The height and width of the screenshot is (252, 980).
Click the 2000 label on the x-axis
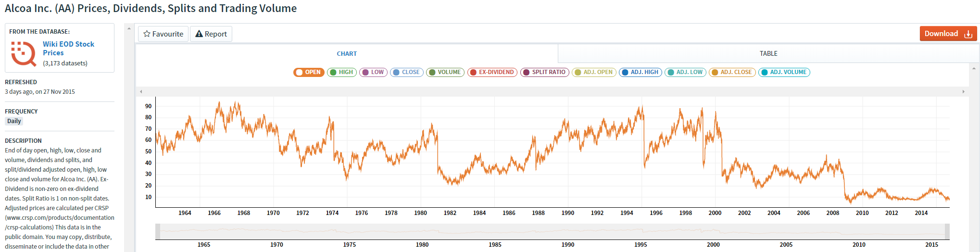tap(715, 213)
